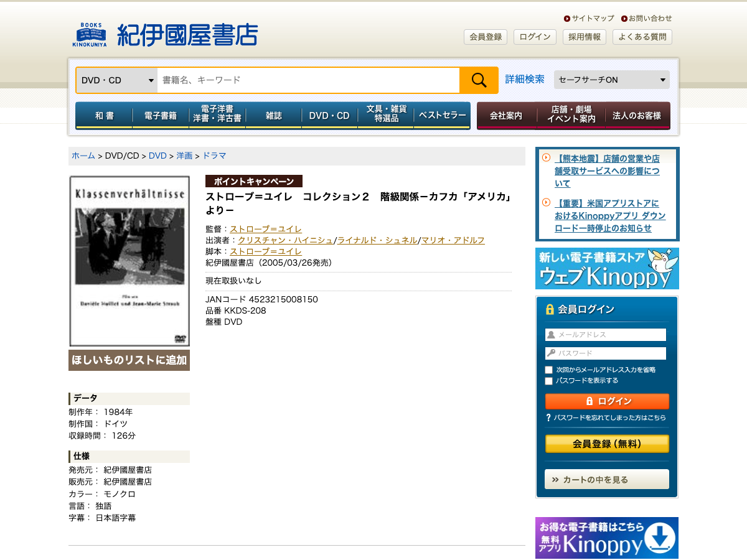Go to 洋画 in breadcrumb
Viewport: 747px width, 560px height.
click(184, 156)
